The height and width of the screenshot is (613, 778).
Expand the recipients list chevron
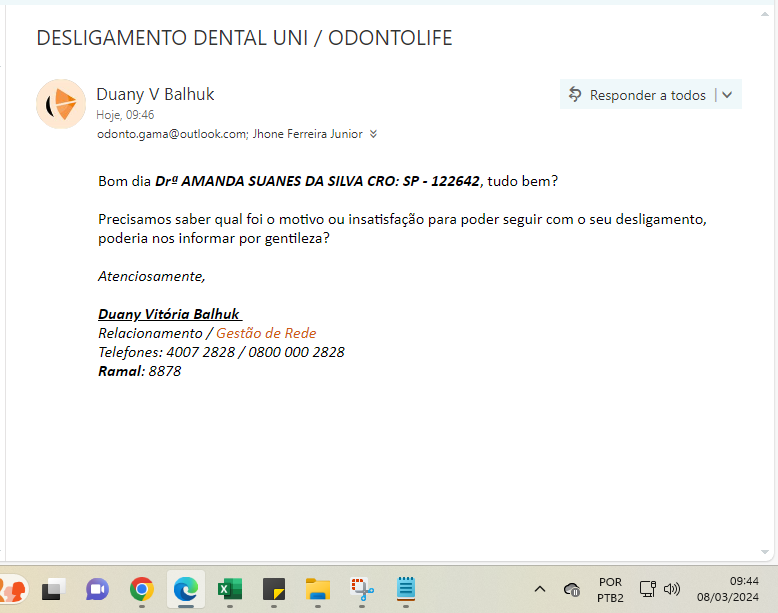[373, 134]
